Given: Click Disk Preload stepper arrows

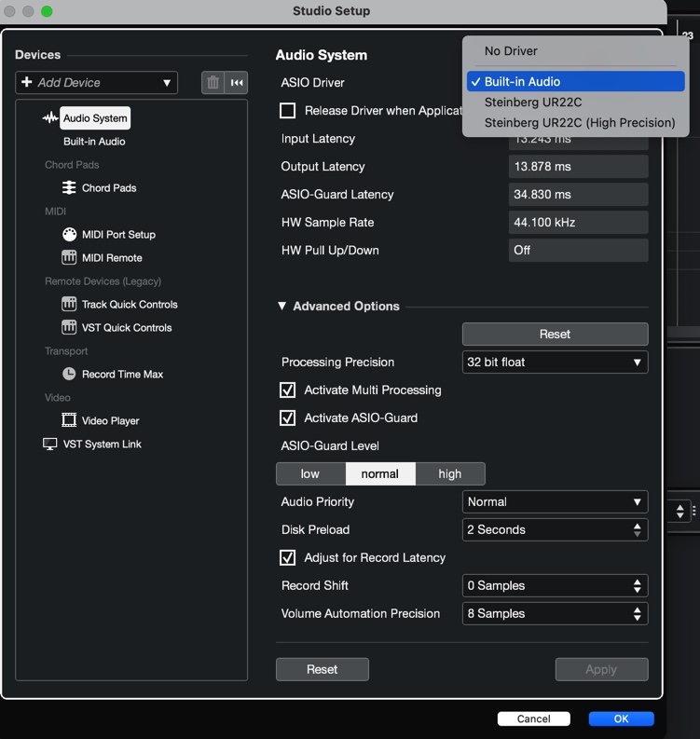Looking at the screenshot, I should [x=638, y=529].
